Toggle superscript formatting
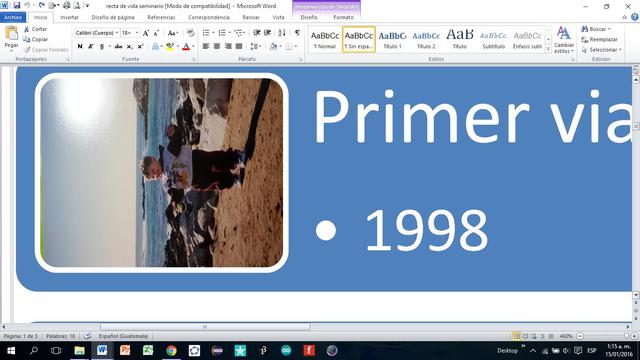The height and width of the screenshot is (360, 640). coord(140,47)
